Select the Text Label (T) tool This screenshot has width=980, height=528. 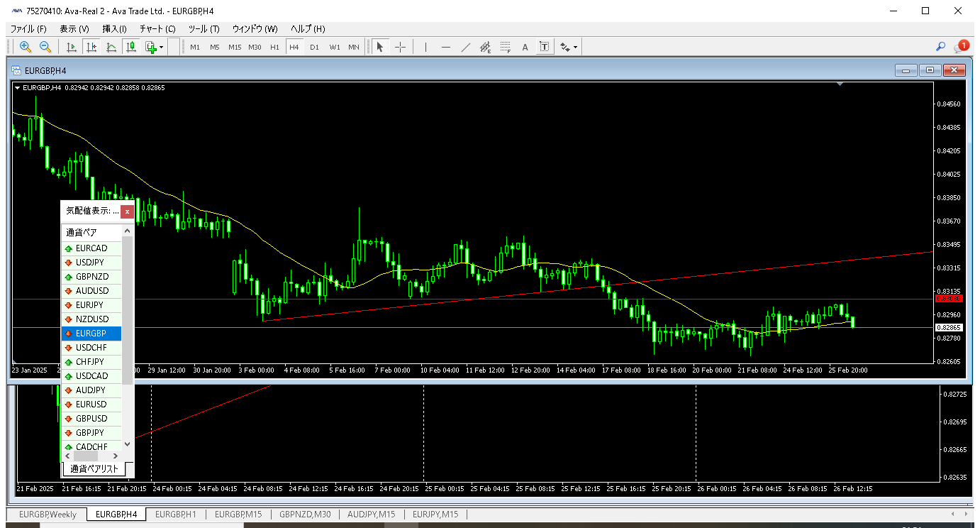[x=545, y=47]
